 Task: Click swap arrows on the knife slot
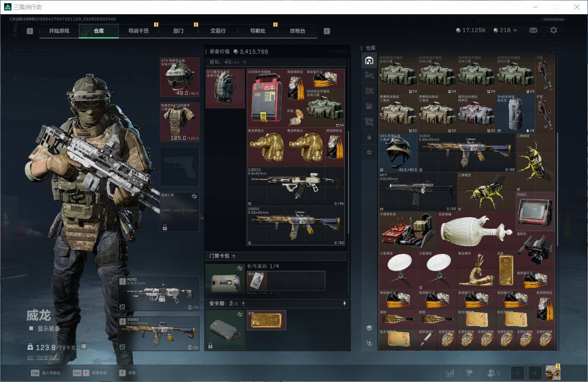(194, 196)
